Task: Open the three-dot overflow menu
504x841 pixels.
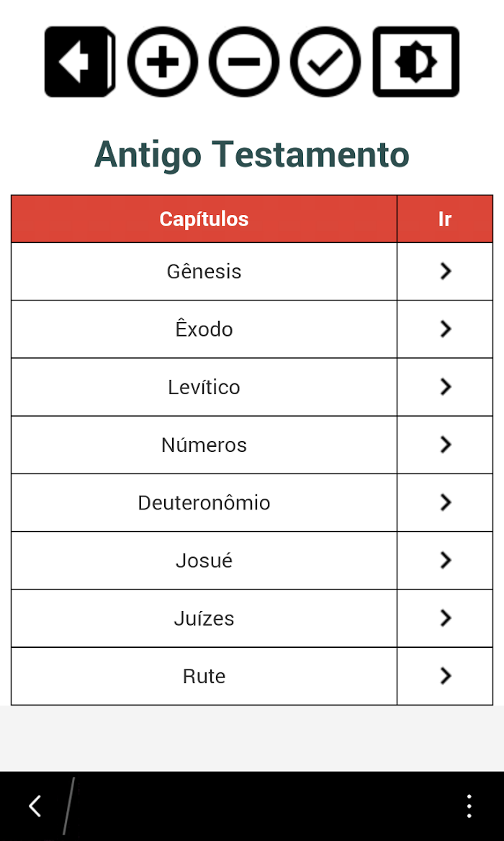Action: (469, 806)
